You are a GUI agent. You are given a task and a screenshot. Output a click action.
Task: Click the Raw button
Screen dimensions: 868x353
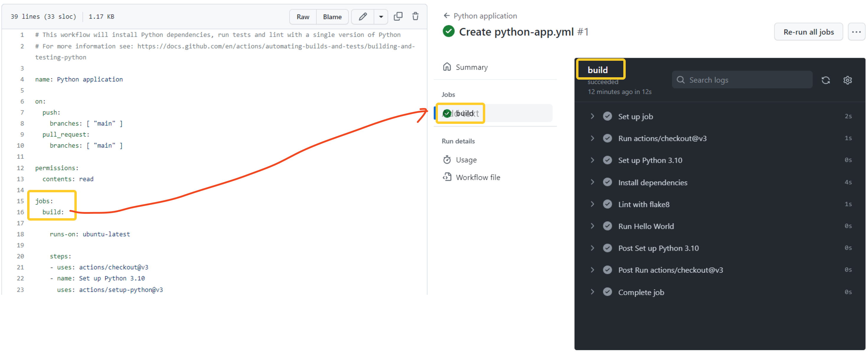pyautogui.click(x=303, y=17)
